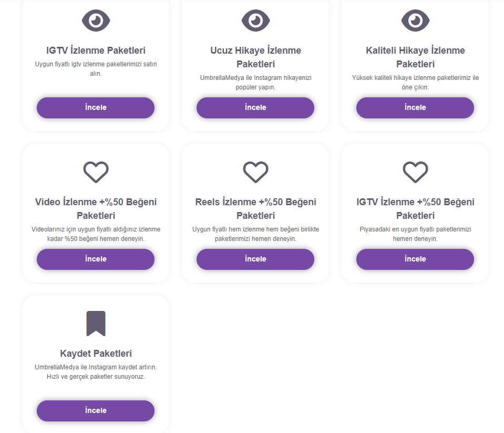Click the IGTV İzlenme Paketleri title text
The width and height of the screenshot is (504, 433).
(96, 51)
